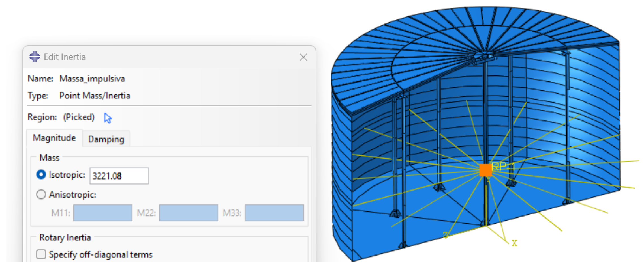This screenshot has height=270, width=644.
Task: Select the Anisotropic mass radio button
Action: (x=41, y=195)
